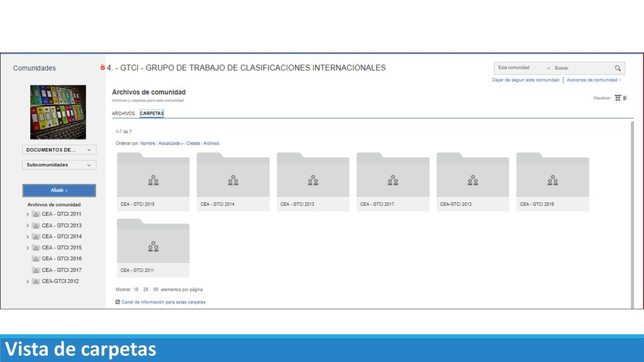This screenshot has width=644, height=362.
Task: Open the CEA - GTCI 2016 folder icon
Action: tap(552, 175)
